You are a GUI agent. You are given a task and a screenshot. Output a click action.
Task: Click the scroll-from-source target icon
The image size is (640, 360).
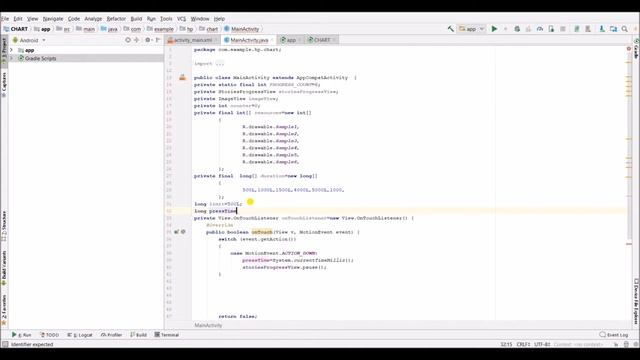(x=128, y=40)
